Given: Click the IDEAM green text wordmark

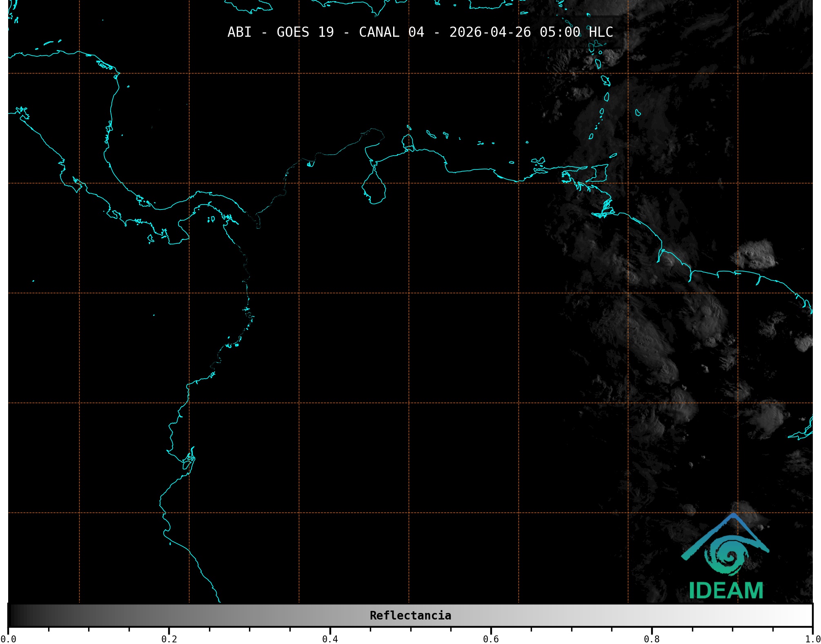Looking at the screenshot, I should tap(726, 591).
